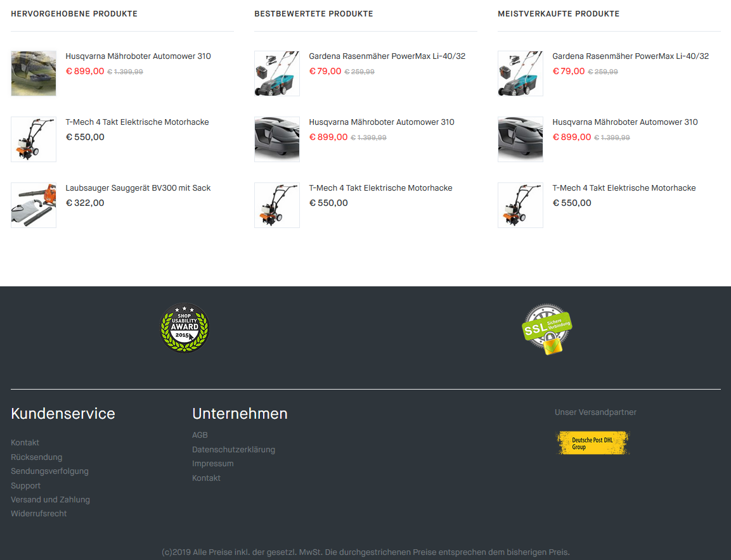
Task: View Widerrufsrecht information
Action: pos(39,513)
